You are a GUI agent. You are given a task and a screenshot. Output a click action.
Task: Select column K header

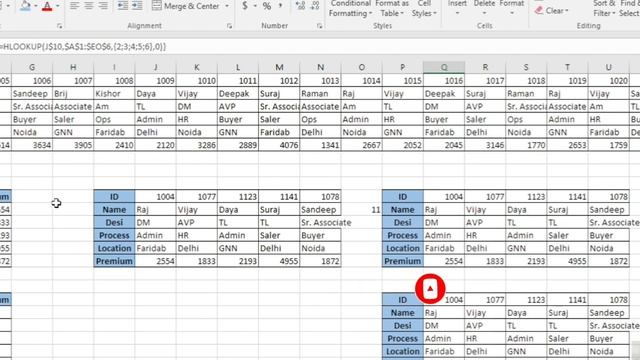tap(197, 67)
